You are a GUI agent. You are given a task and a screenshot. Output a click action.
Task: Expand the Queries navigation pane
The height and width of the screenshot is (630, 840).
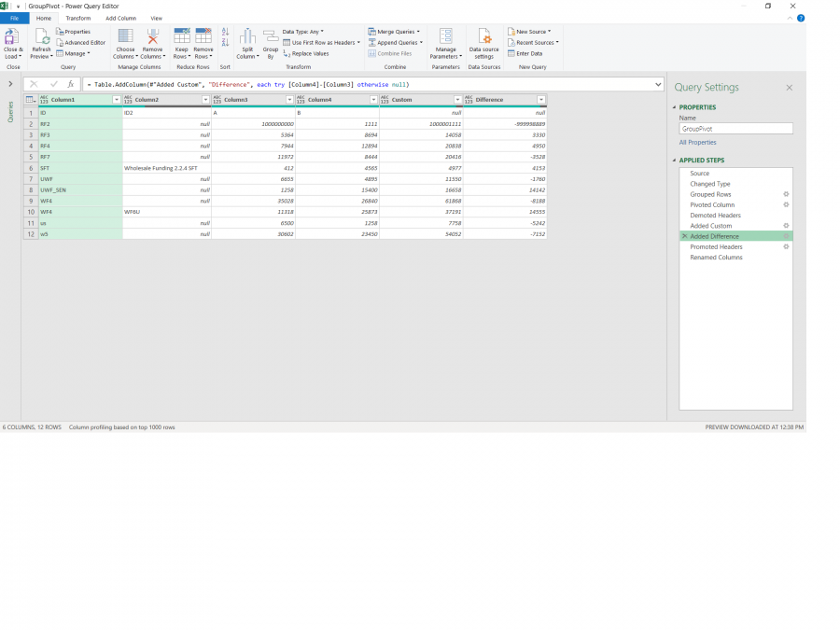point(10,84)
